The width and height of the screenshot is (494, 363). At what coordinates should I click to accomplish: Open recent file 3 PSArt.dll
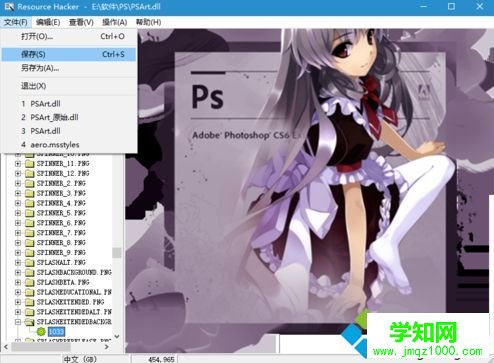[69, 131]
